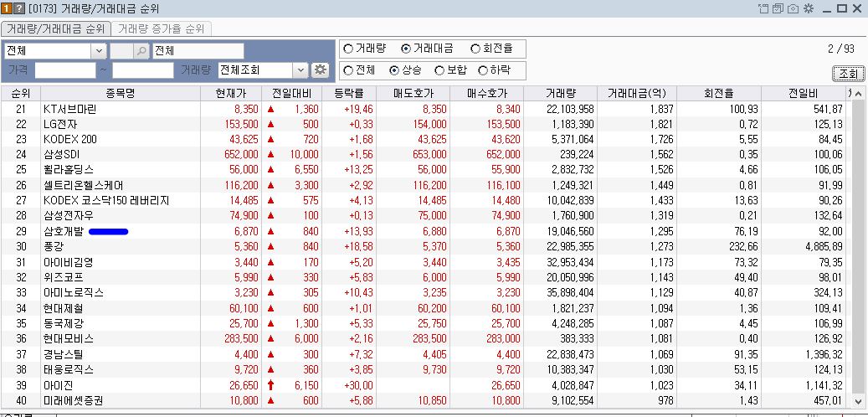Click the stock code input beside magnifier

121,51
